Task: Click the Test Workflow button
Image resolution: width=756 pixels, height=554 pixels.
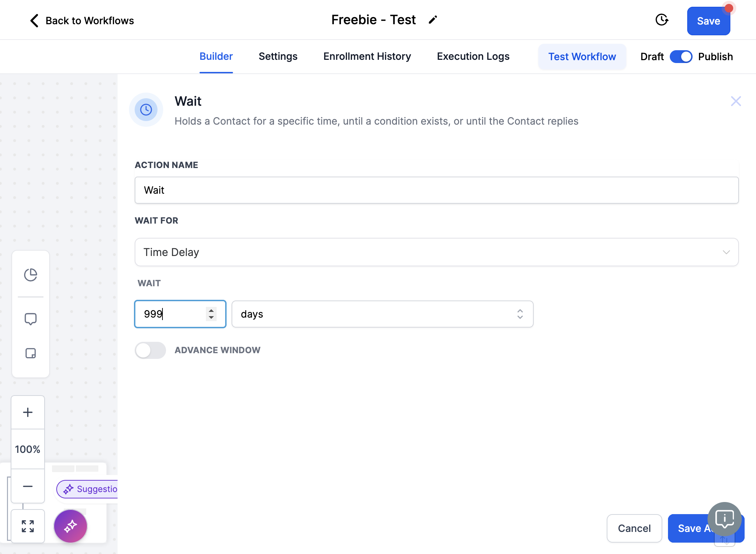Action: (582, 57)
